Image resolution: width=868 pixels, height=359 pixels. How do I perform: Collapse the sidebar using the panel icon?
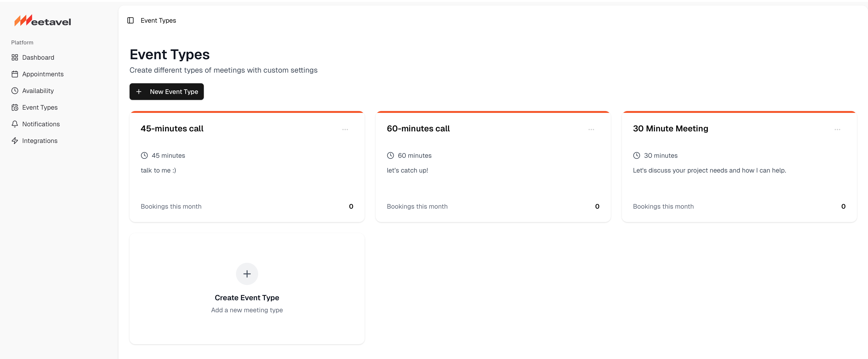point(130,20)
